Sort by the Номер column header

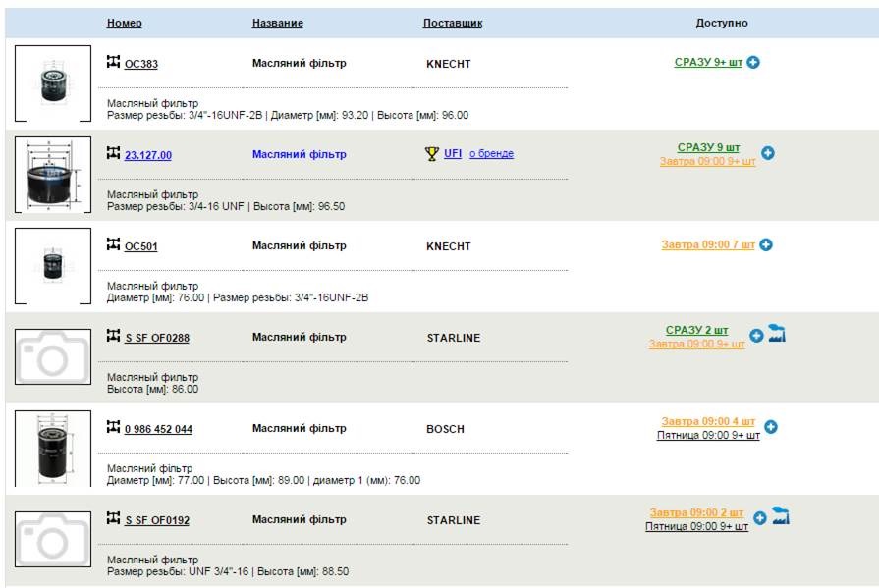pos(124,23)
